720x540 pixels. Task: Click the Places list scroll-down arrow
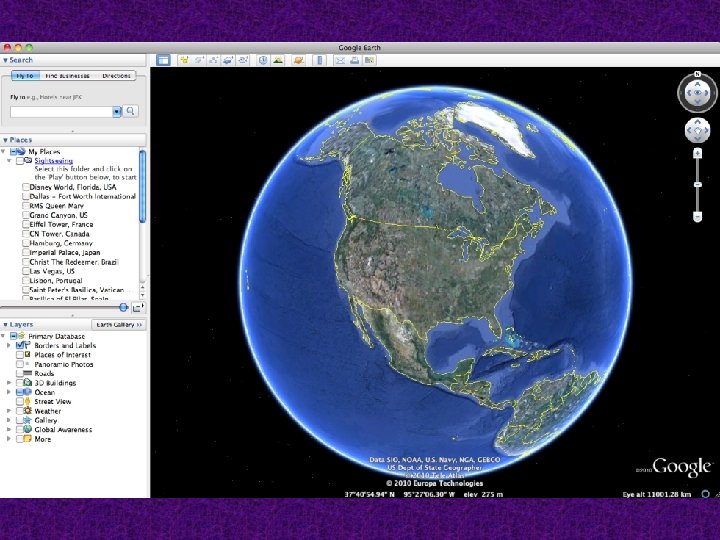tap(142, 296)
